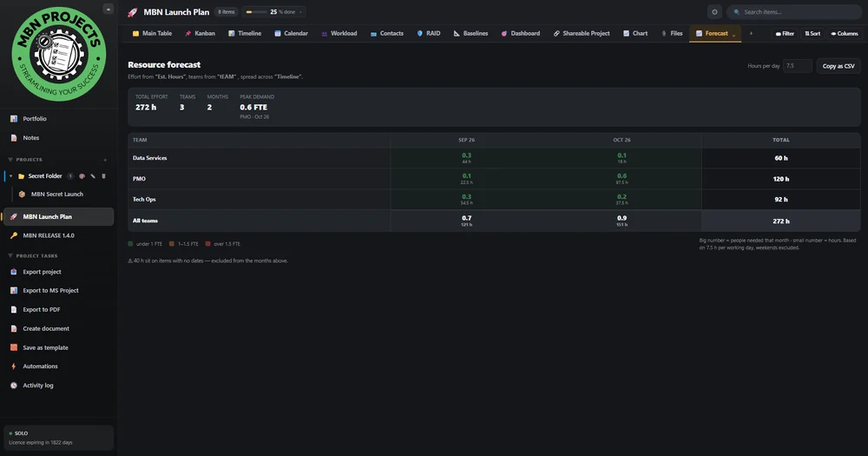Viewport: 868px width, 456px height.
Task: Open the Files tab
Action: pos(672,33)
